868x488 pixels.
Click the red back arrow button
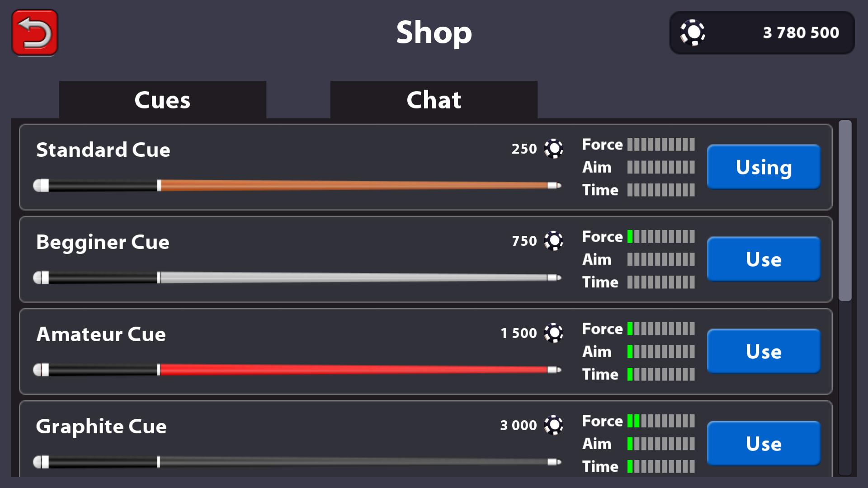click(35, 33)
